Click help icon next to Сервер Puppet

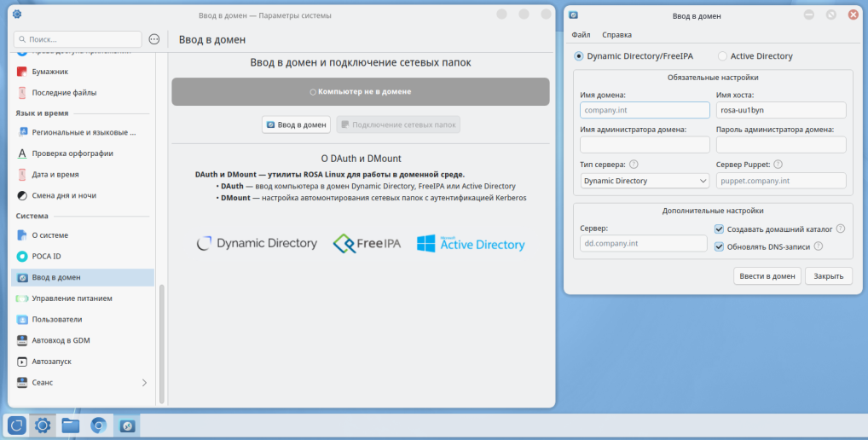click(x=778, y=165)
